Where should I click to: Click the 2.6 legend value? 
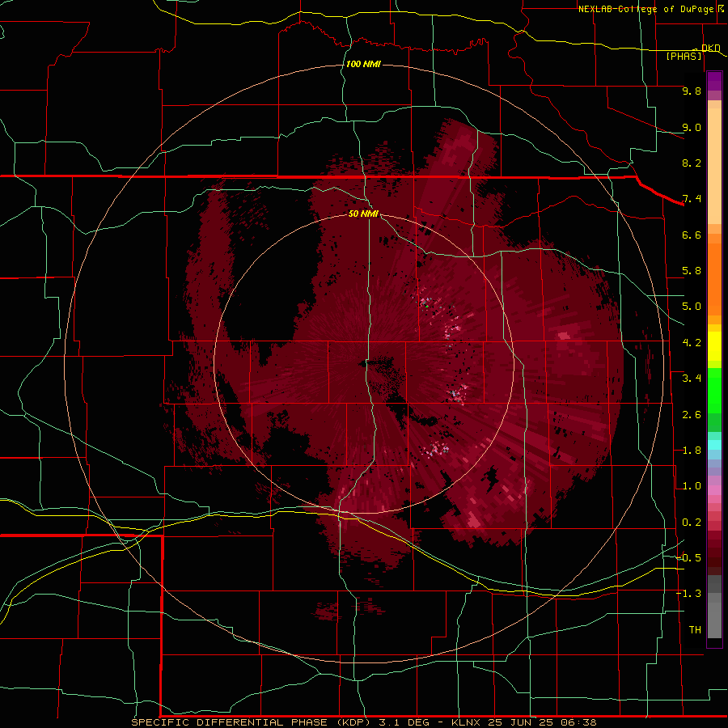[x=692, y=415]
